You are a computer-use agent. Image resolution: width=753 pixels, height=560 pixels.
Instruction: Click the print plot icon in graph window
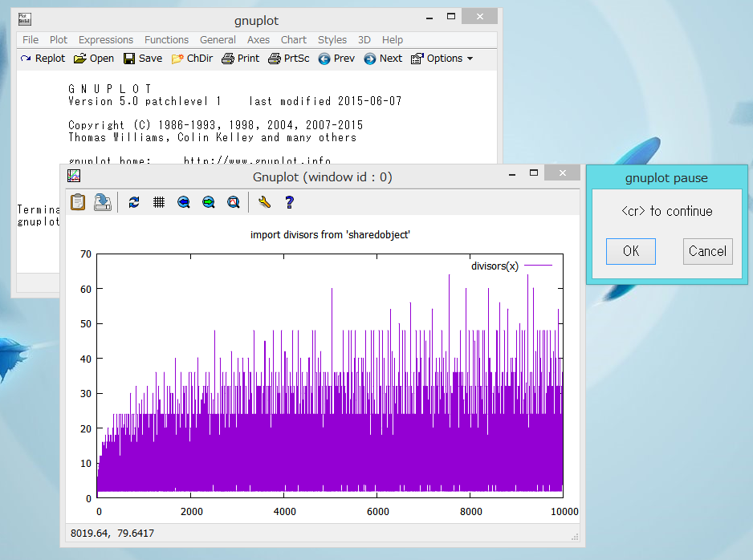coord(103,202)
